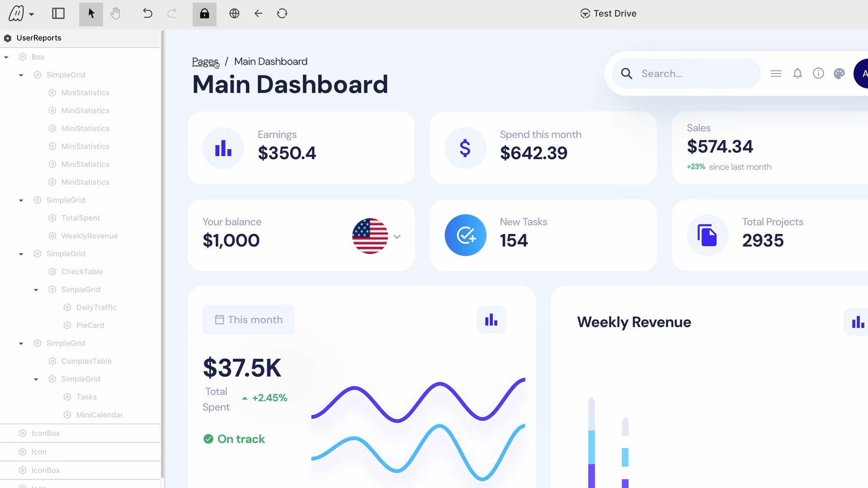The image size is (868, 488).
Task: Click the undo arrow icon
Action: [147, 14]
